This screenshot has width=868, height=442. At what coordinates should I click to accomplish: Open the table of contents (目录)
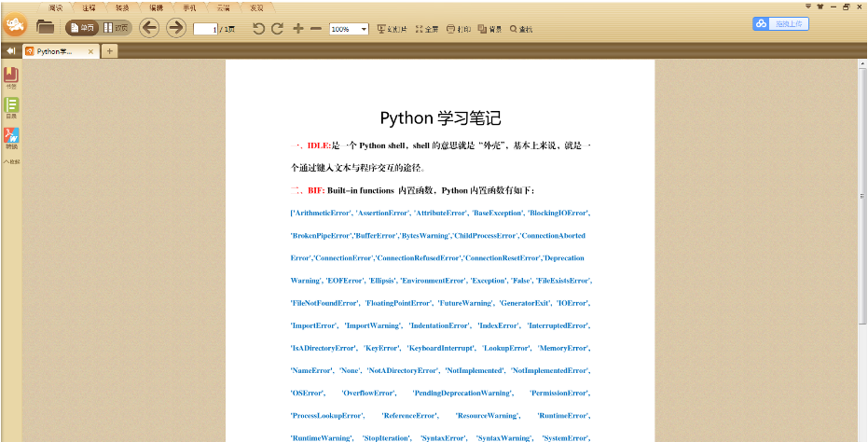11,108
